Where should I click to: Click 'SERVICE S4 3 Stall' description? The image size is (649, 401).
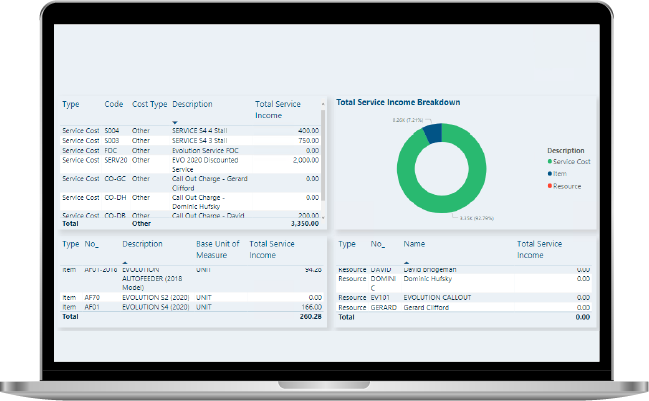[x=200, y=141]
